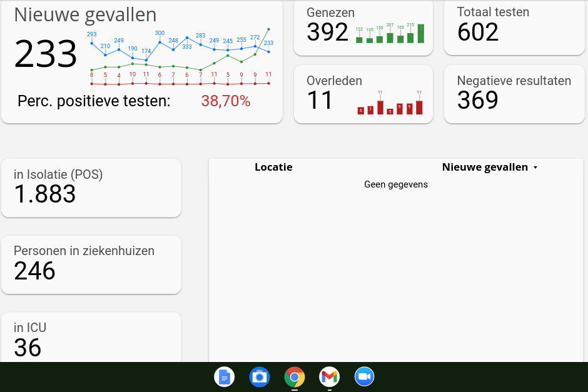This screenshot has height=392, width=588.
Task: Click the Personen in ziekenhuizen card
Action: [91, 264]
